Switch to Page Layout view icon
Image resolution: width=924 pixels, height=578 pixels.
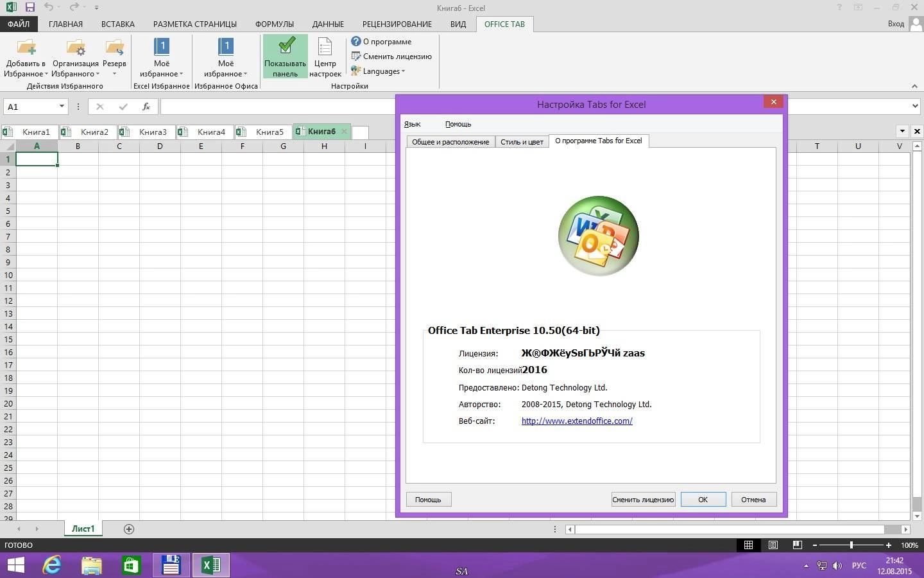click(x=773, y=545)
